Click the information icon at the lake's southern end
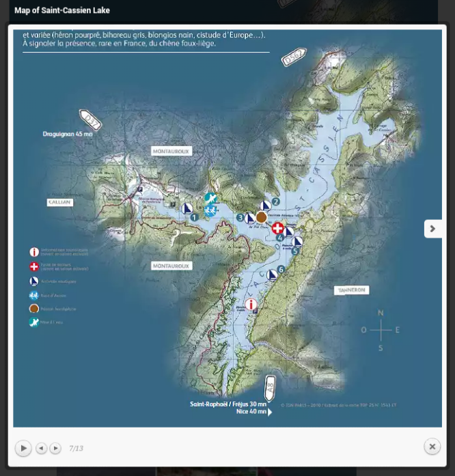 click(251, 305)
